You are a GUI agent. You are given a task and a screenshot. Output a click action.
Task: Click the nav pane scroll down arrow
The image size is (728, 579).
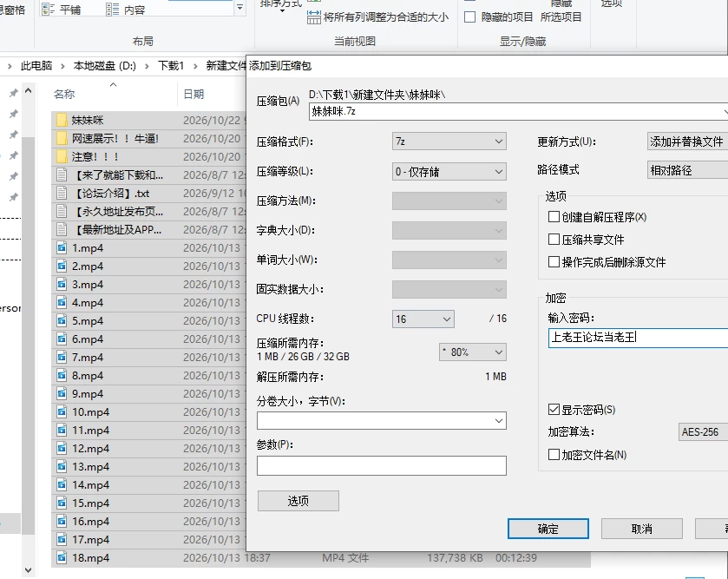click(29, 569)
